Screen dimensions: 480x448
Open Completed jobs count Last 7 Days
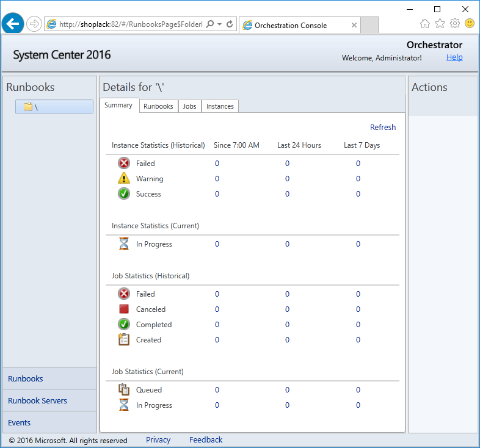[358, 325]
